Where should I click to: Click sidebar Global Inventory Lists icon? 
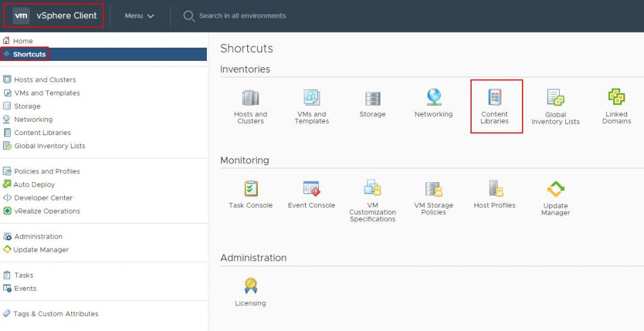pos(7,146)
